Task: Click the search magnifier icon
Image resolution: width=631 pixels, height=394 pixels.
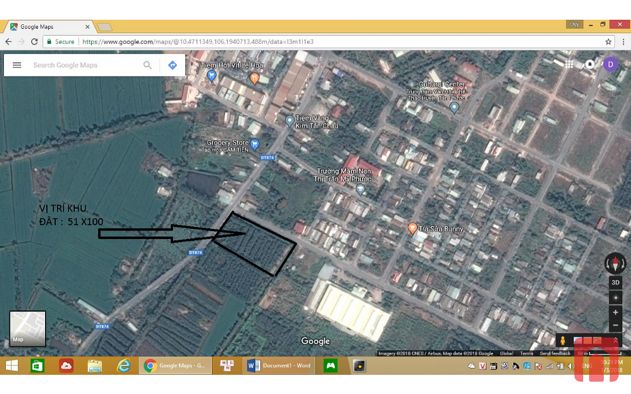Action: tap(148, 65)
